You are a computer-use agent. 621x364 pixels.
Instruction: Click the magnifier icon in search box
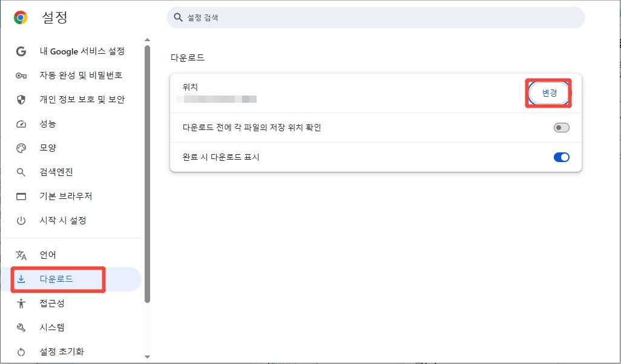pos(179,18)
